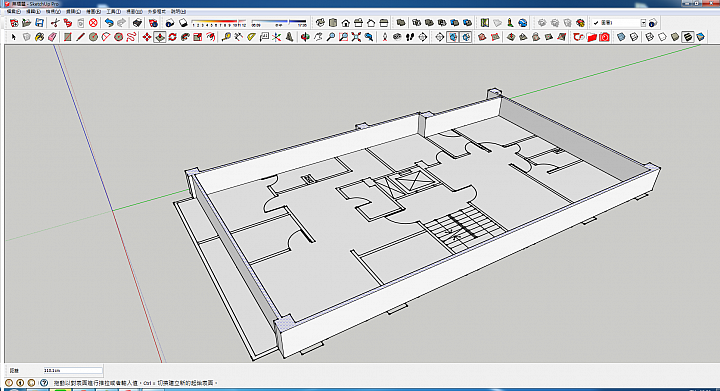Viewport: 720px width, 391px height.
Task: Click the red Erase delete icon
Action: point(93,22)
